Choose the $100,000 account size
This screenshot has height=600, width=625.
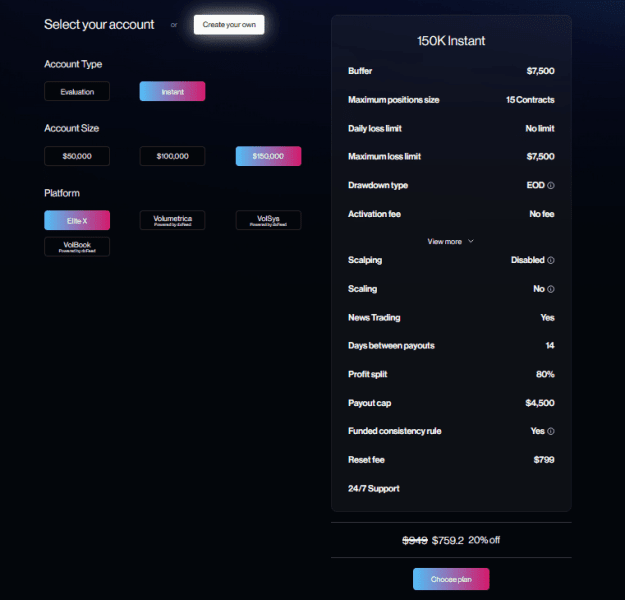172,156
